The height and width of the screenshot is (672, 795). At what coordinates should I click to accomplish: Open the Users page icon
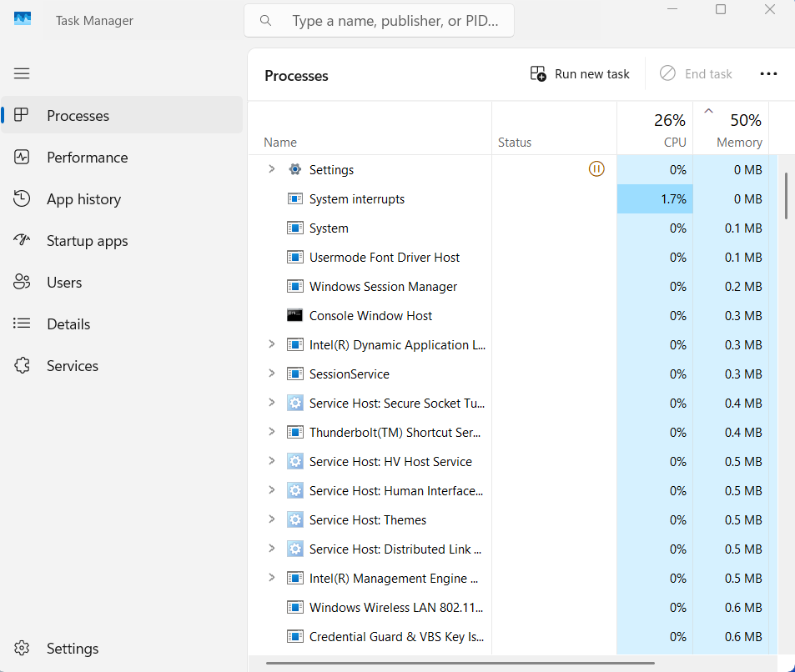pos(22,283)
